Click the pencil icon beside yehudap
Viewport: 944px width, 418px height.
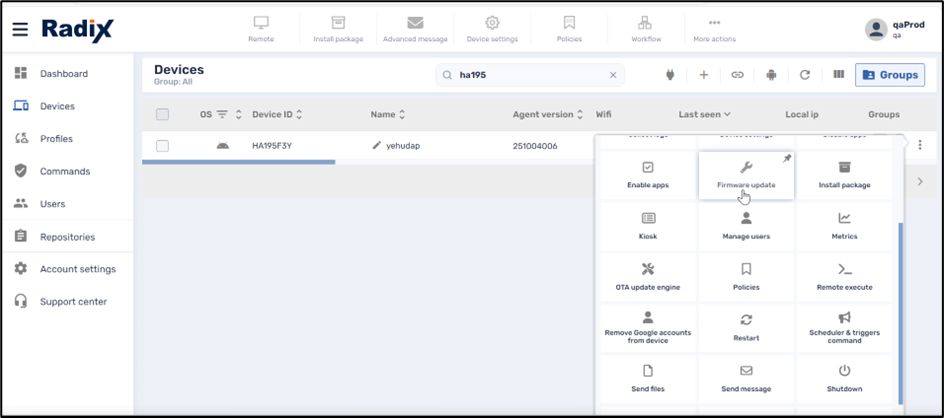[x=377, y=145]
